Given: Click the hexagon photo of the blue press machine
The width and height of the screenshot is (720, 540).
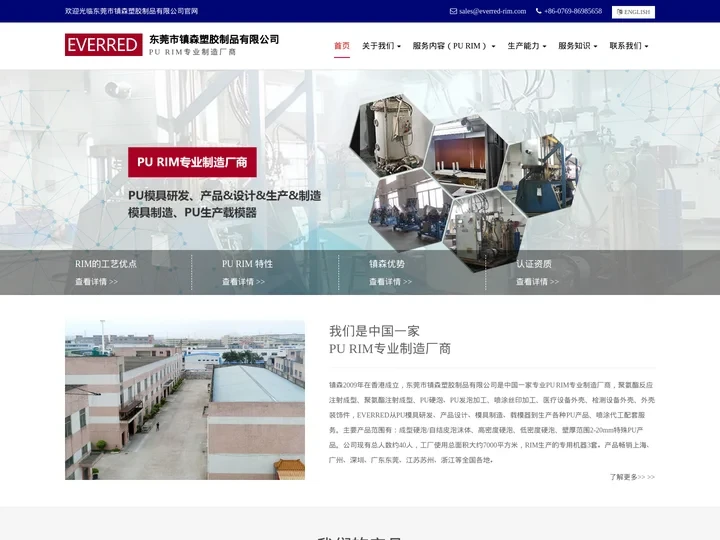Looking at the screenshot, I should (540, 177).
